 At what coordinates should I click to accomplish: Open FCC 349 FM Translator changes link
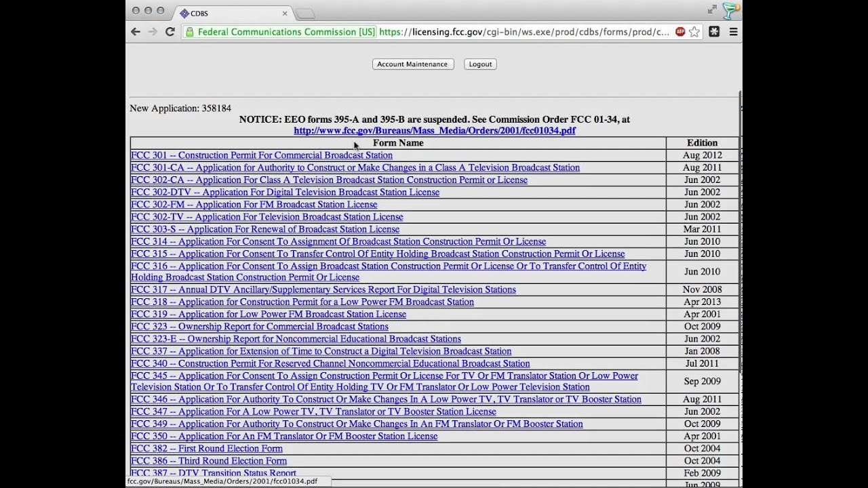pyautogui.click(x=357, y=424)
